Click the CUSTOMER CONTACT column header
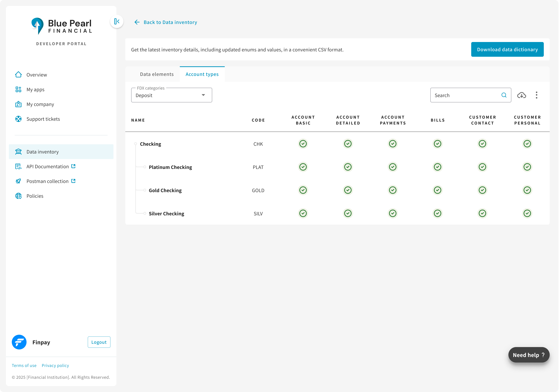This screenshot has width=560, height=392. tap(482, 120)
